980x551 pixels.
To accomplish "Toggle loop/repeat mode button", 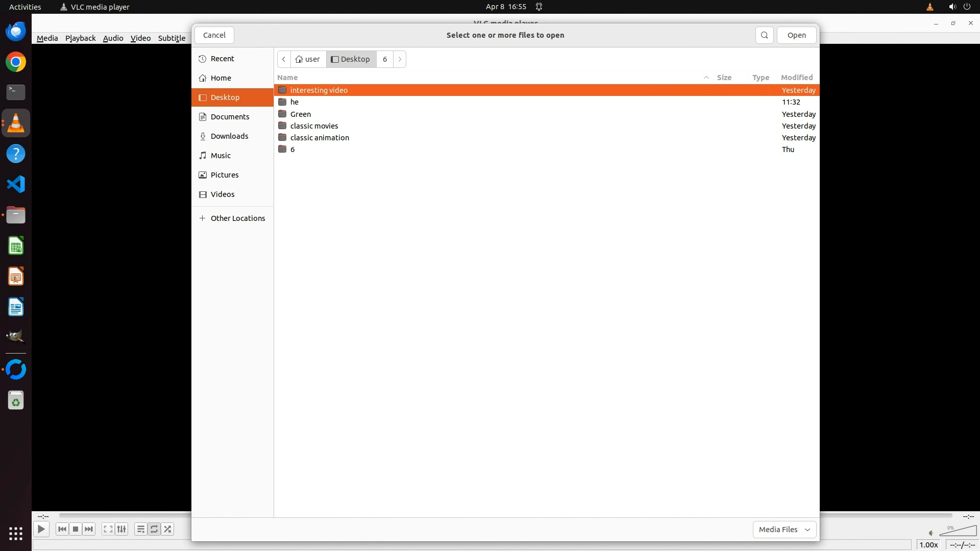I will [154, 529].
